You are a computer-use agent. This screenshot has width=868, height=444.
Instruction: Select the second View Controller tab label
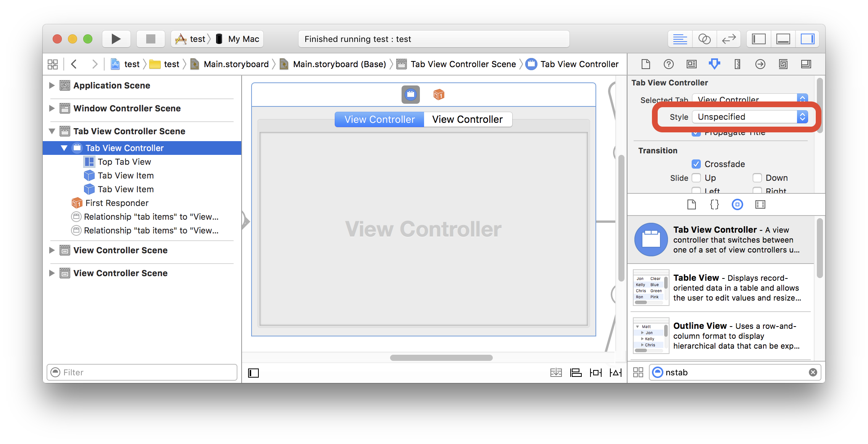pos(467,119)
